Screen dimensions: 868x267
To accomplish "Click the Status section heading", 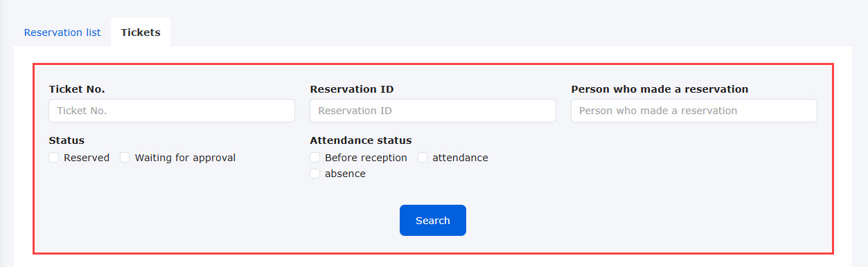I will pyautogui.click(x=67, y=140).
